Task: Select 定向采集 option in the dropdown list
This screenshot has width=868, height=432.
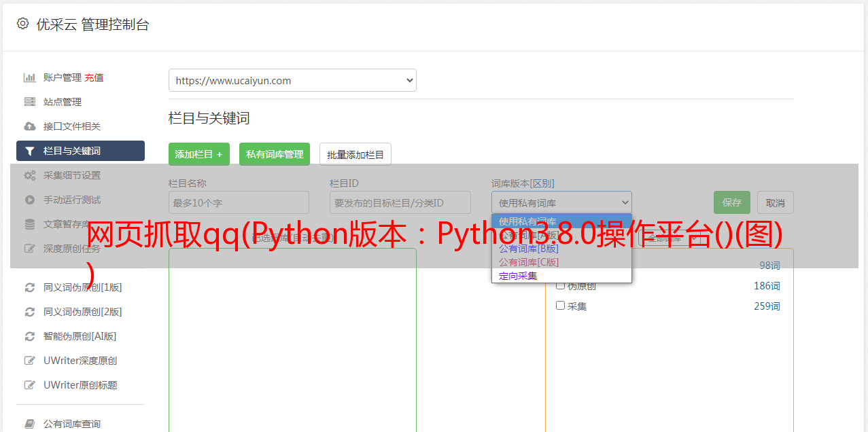Action: click(518, 276)
